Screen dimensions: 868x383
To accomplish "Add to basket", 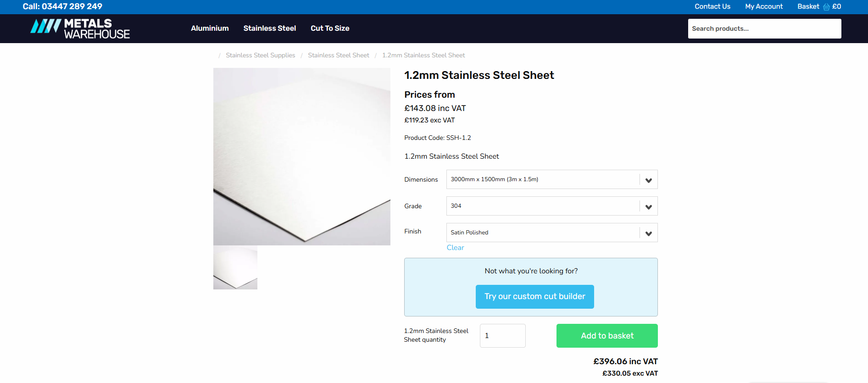I will (x=607, y=336).
